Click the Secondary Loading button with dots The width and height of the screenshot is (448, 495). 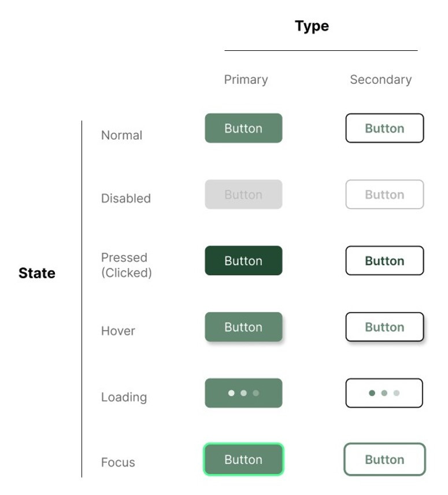pos(384,393)
